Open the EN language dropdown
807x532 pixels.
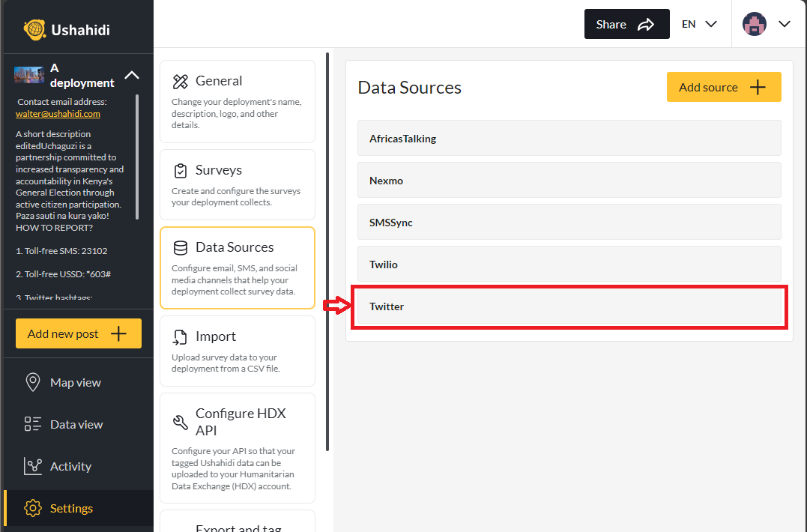[x=698, y=23]
